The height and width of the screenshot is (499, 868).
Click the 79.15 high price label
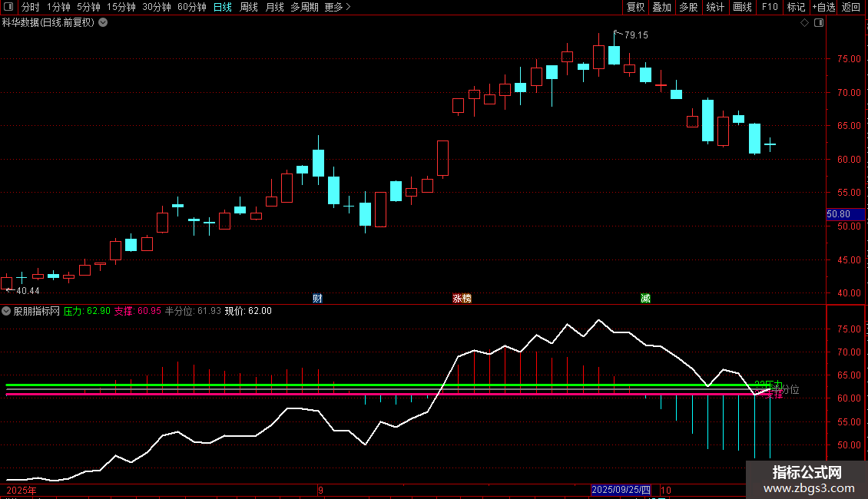(636, 35)
